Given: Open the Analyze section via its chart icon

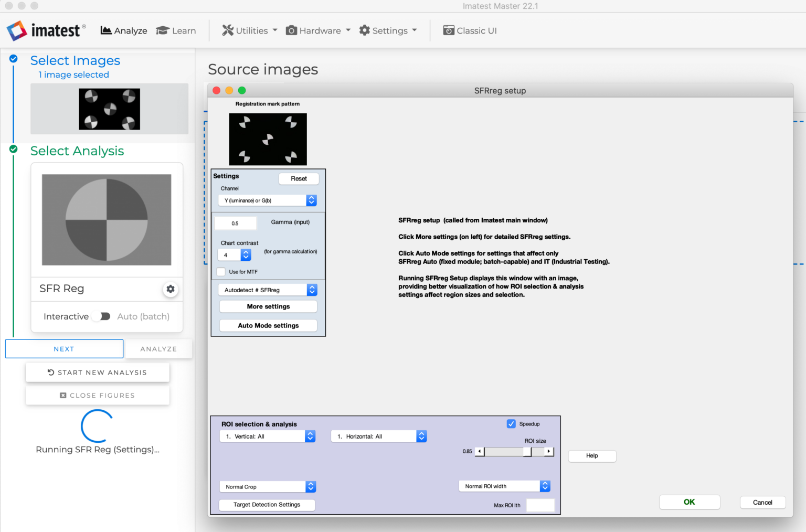Looking at the screenshot, I should click(106, 30).
